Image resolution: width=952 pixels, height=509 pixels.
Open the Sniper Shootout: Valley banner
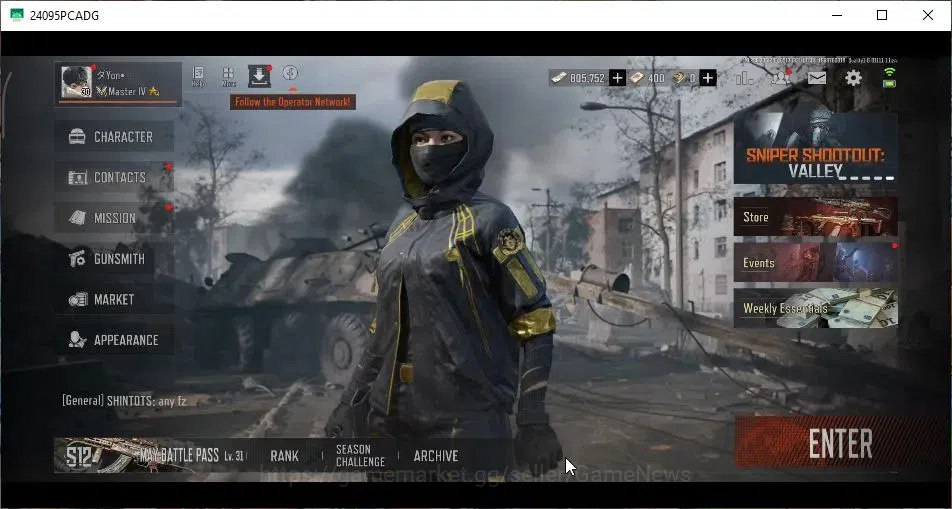(815, 148)
